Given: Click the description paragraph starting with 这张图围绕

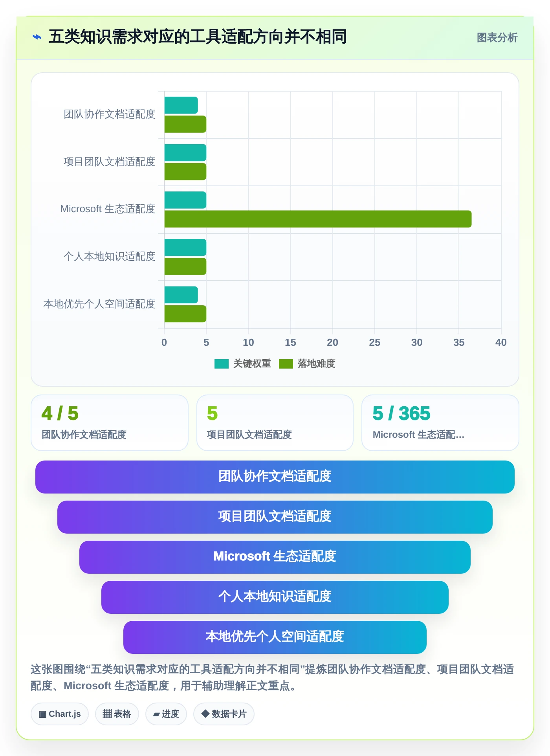Looking at the screenshot, I should point(272,677).
